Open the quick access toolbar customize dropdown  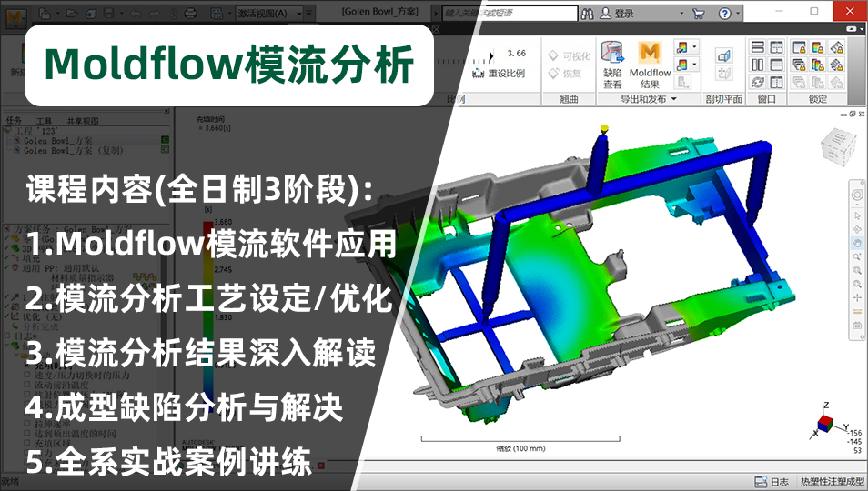309,14
